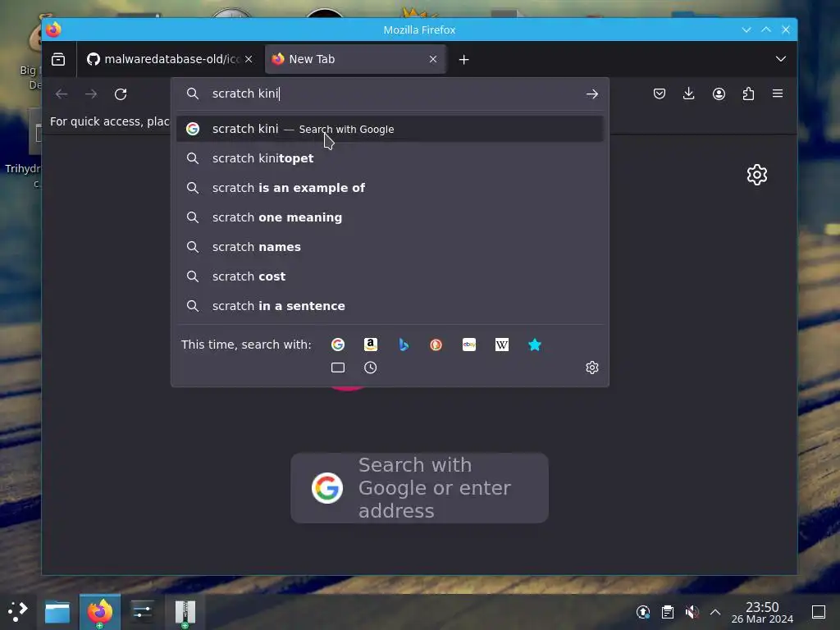Click the Show Desktop button in panel

pos(819,612)
